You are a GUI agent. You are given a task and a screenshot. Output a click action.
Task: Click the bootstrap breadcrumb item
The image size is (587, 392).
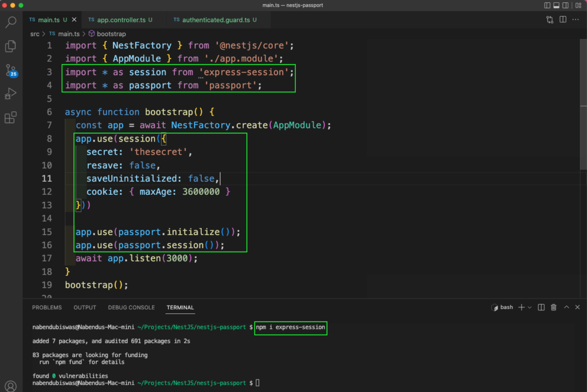pyautogui.click(x=111, y=34)
